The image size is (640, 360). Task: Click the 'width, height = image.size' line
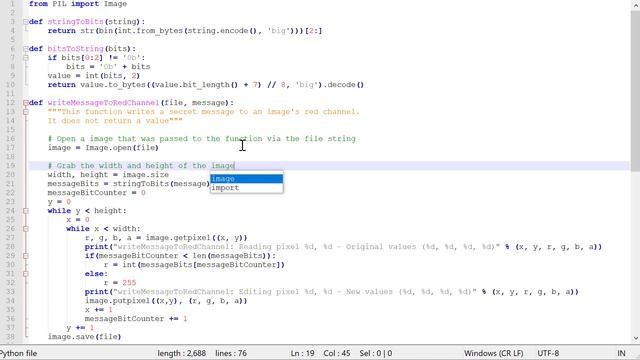[x=108, y=175]
